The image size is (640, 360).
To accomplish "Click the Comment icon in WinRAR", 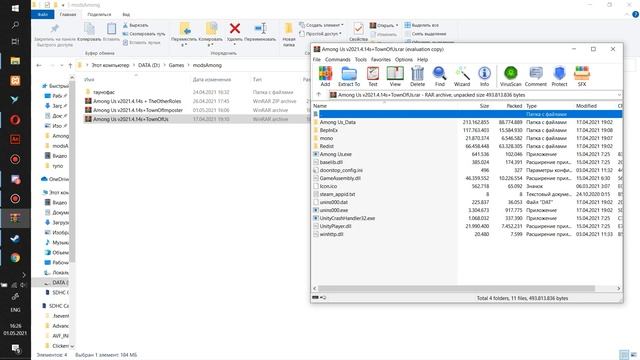I will click(x=536, y=76).
